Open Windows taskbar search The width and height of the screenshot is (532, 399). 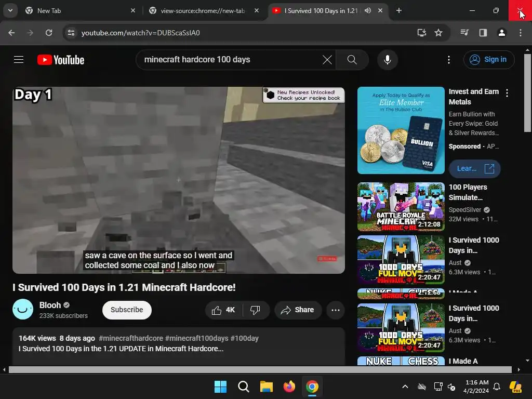pyautogui.click(x=243, y=387)
